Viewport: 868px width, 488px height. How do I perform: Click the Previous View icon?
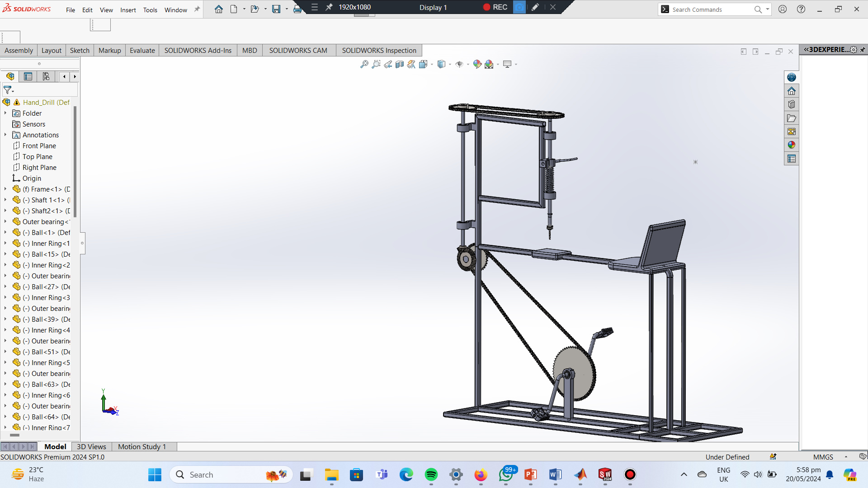click(388, 64)
